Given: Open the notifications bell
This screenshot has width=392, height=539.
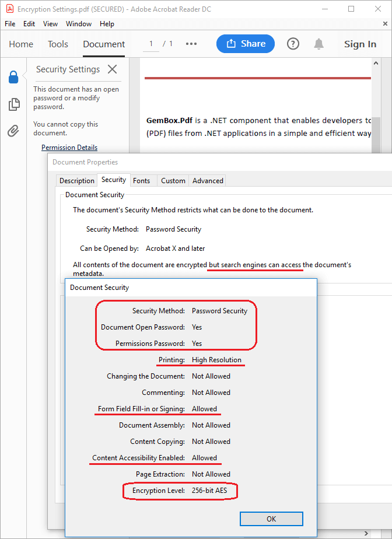Looking at the screenshot, I should tap(318, 44).
